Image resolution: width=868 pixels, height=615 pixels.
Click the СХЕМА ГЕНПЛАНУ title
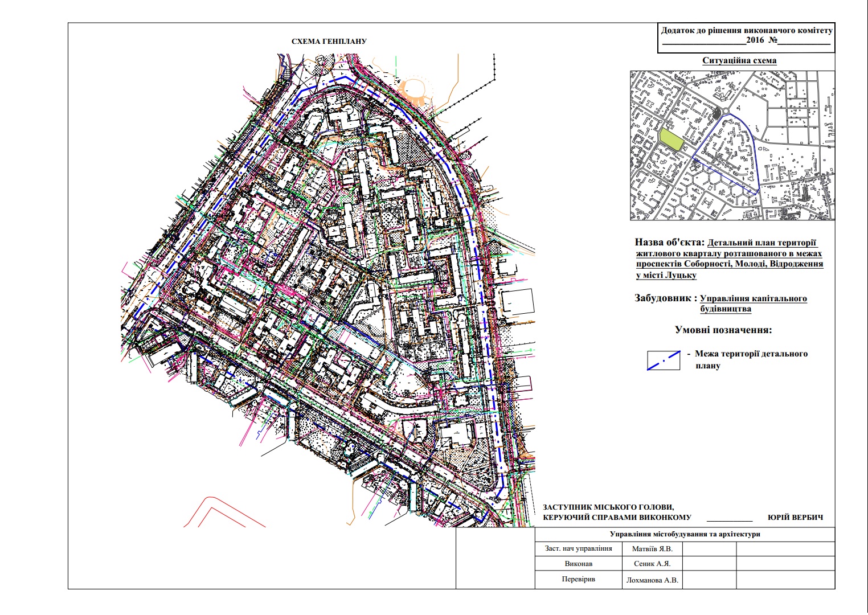point(329,42)
